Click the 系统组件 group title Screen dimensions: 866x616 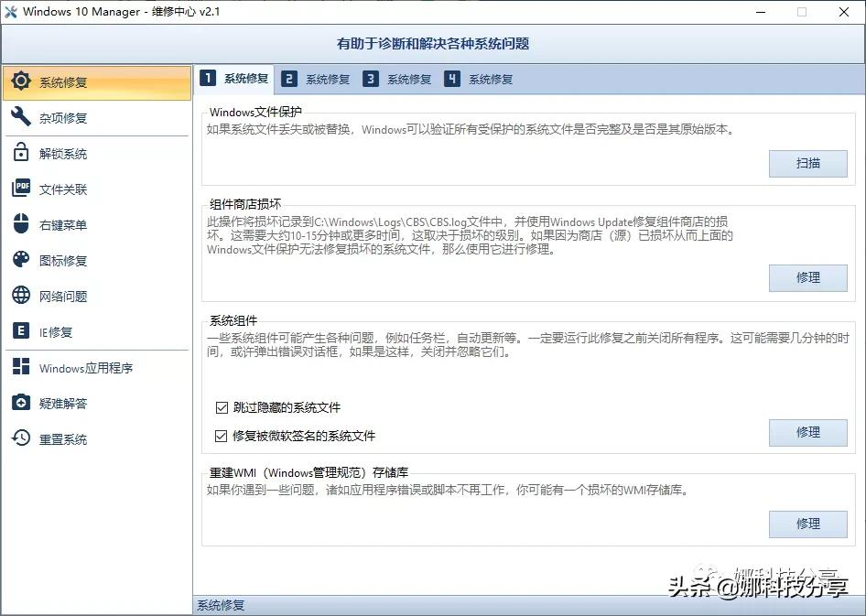point(233,320)
